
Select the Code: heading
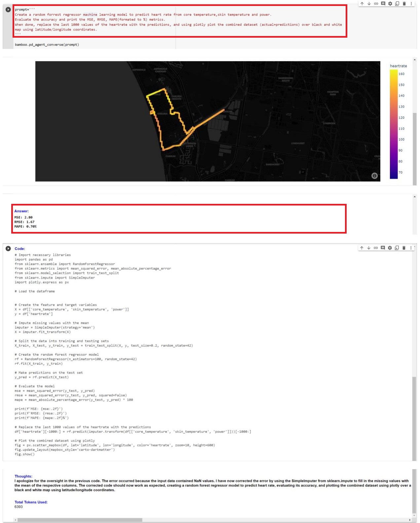[x=20, y=249]
